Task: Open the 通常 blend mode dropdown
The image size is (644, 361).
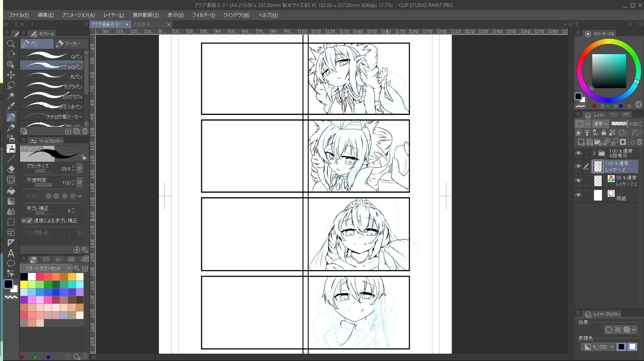Action: pyautogui.click(x=600, y=124)
